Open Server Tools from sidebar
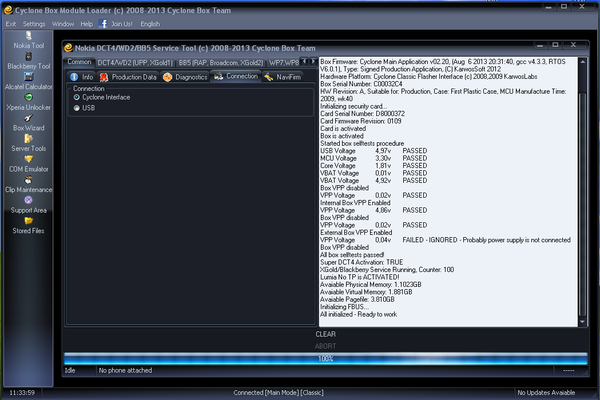 (28, 143)
